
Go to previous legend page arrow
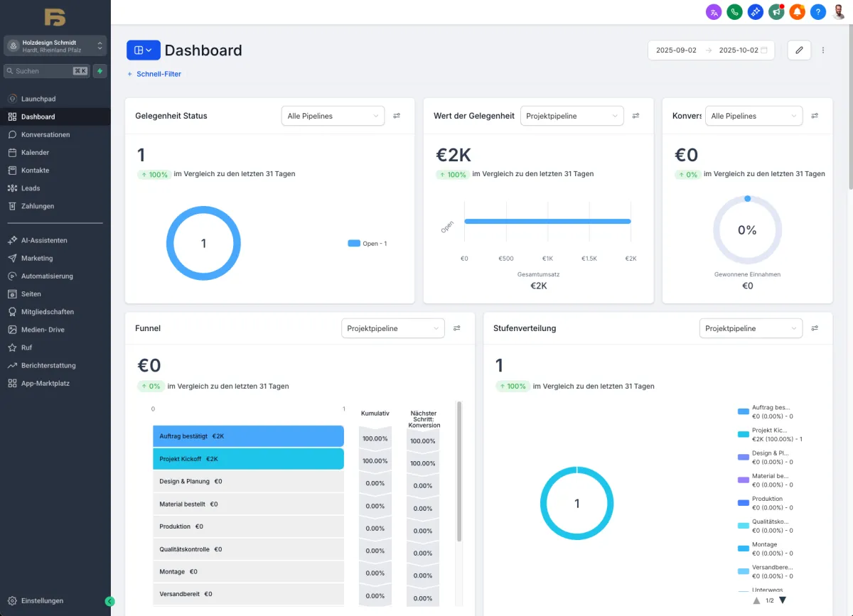tap(757, 600)
